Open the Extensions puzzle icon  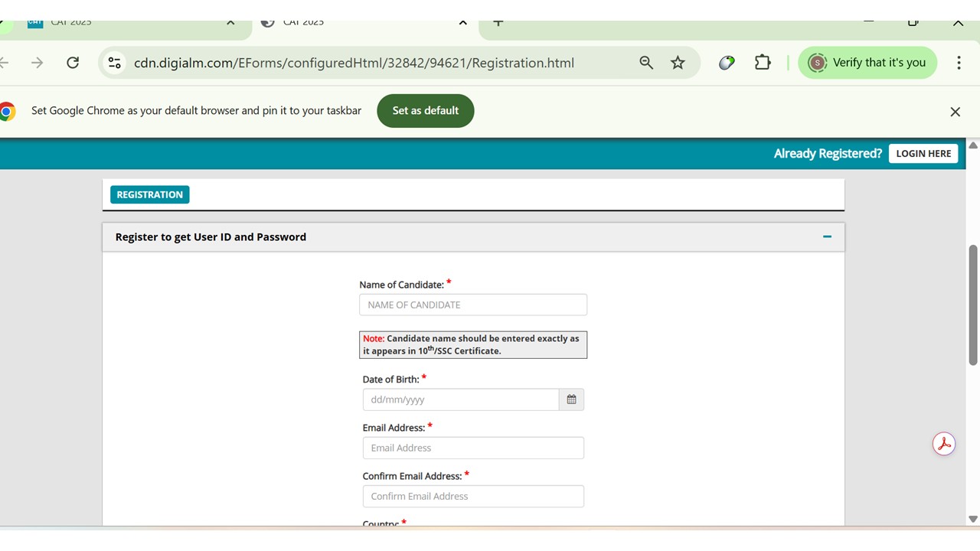pyautogui.click(x=763, y=63)
